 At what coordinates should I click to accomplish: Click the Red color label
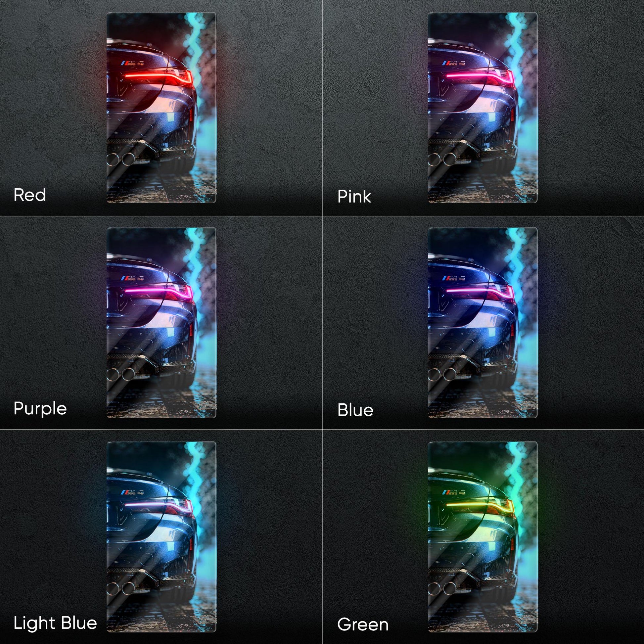click(30, 195)
